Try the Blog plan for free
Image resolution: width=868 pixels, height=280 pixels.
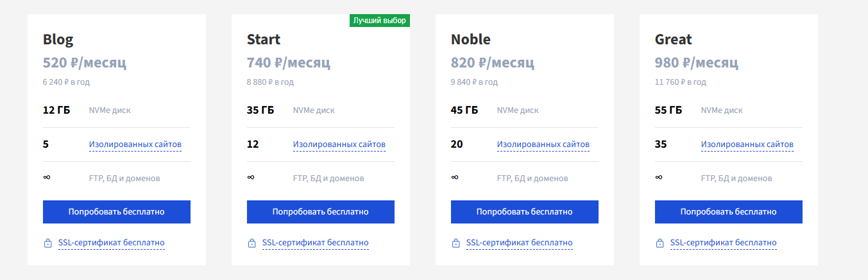pyautogui.click(x=117, y=212)
